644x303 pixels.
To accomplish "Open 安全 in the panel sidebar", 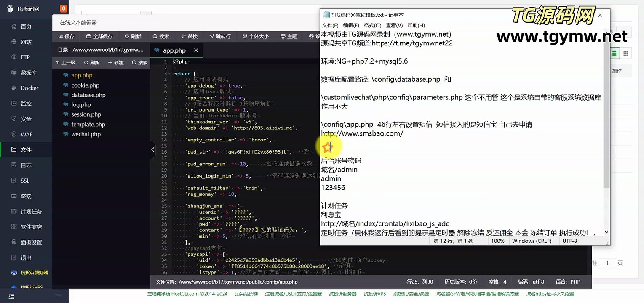I will 26,119.
